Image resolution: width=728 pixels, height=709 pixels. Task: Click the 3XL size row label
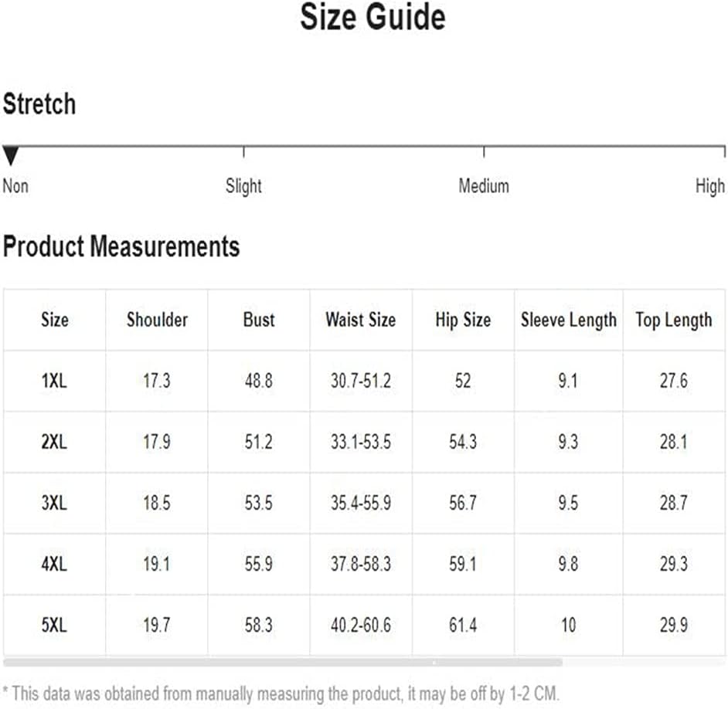point(54,503)
